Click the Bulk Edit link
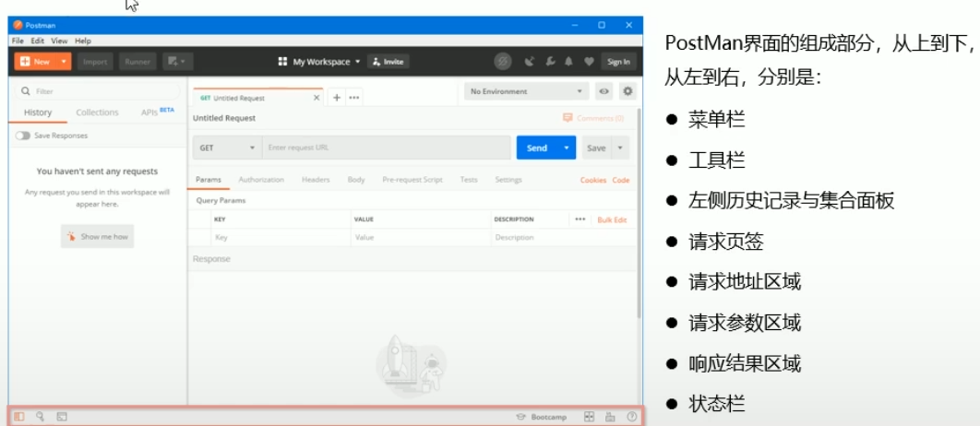 (612, 219)
